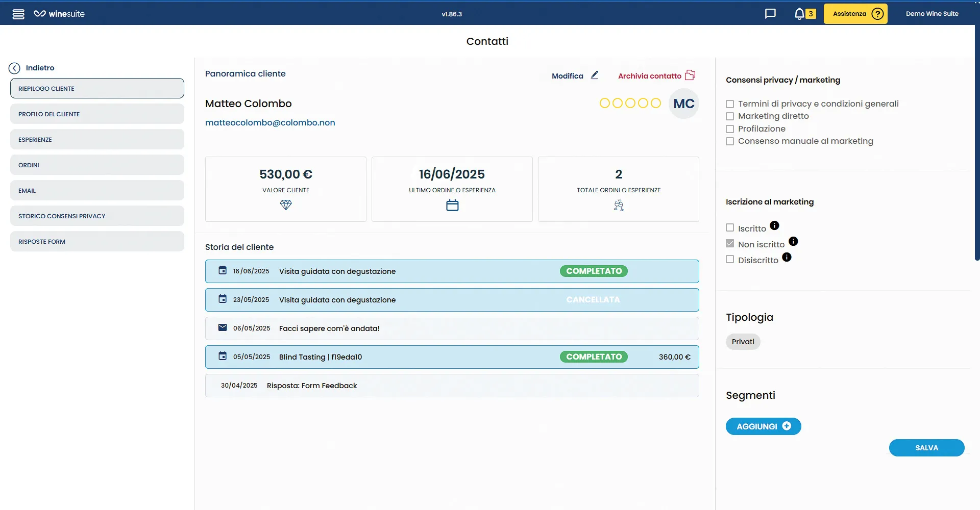Viewport: 980px width, 510px height.
Task: Expand the Blind Tasting order row
Action: click(452, 357)
